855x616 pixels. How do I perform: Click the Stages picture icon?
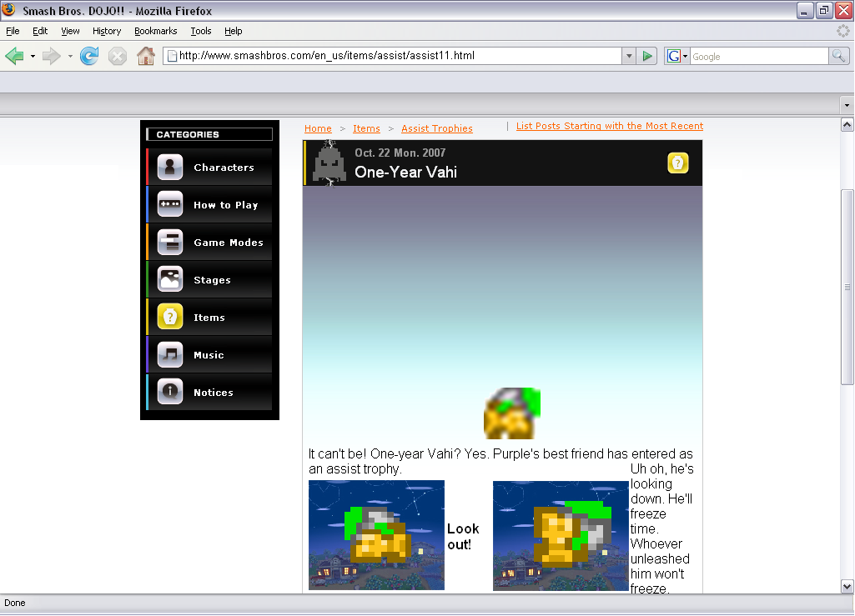click(170, 279)
